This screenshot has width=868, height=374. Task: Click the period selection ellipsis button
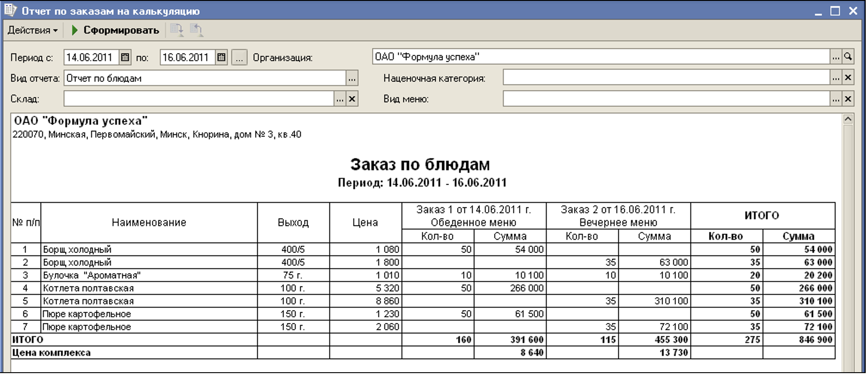click(239, 58)
